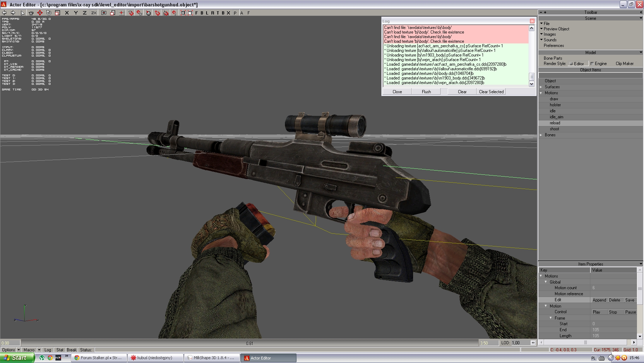
Task: Open the Sounds menu
Action: click(x=550, y=40)
